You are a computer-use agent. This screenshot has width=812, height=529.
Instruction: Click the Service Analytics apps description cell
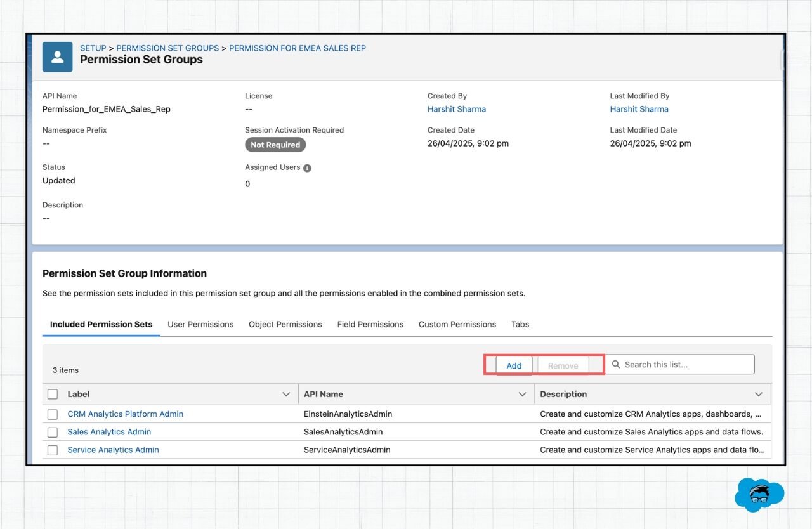652,450
